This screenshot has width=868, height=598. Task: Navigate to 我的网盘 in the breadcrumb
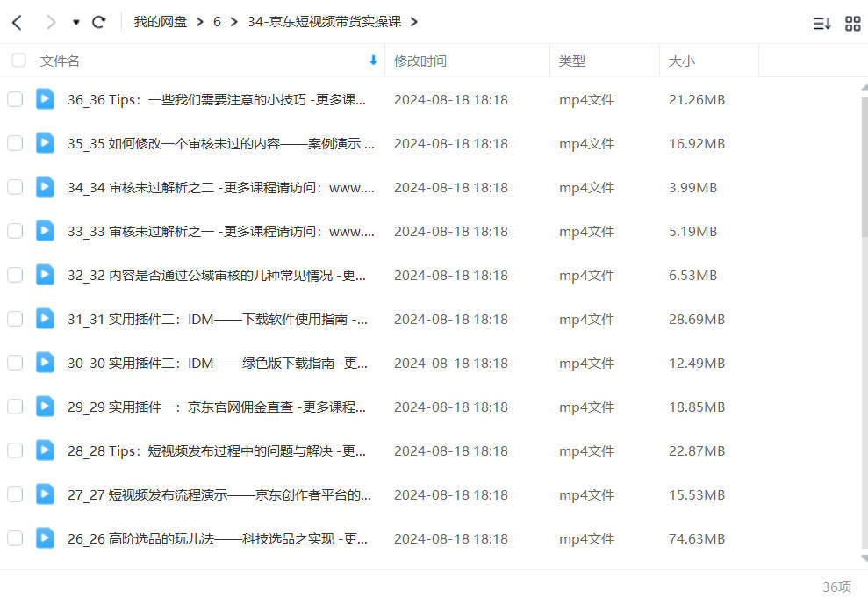point(160,22)
